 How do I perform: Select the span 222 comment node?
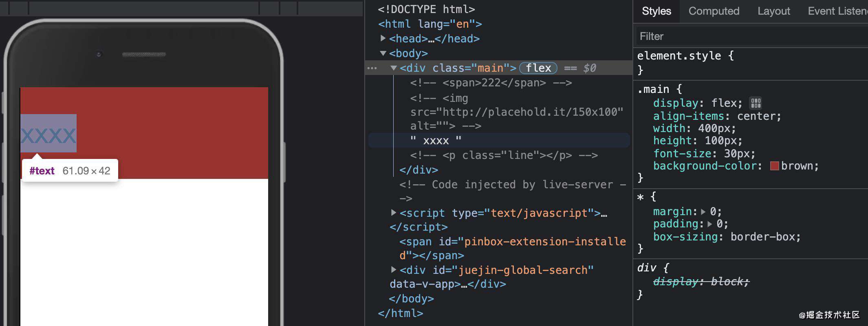pos(491,83)
